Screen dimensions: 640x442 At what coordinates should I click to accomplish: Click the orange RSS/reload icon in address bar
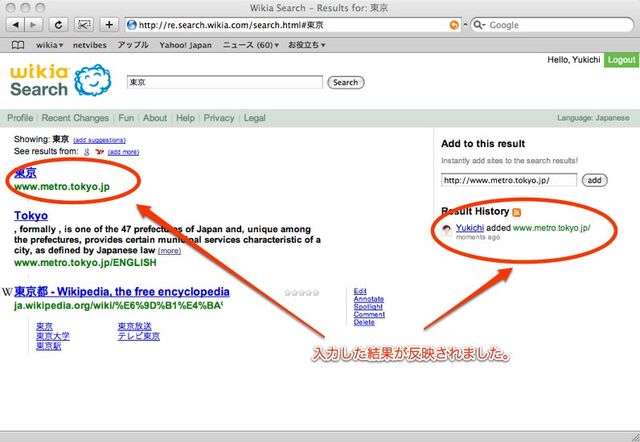click(453, 25)
